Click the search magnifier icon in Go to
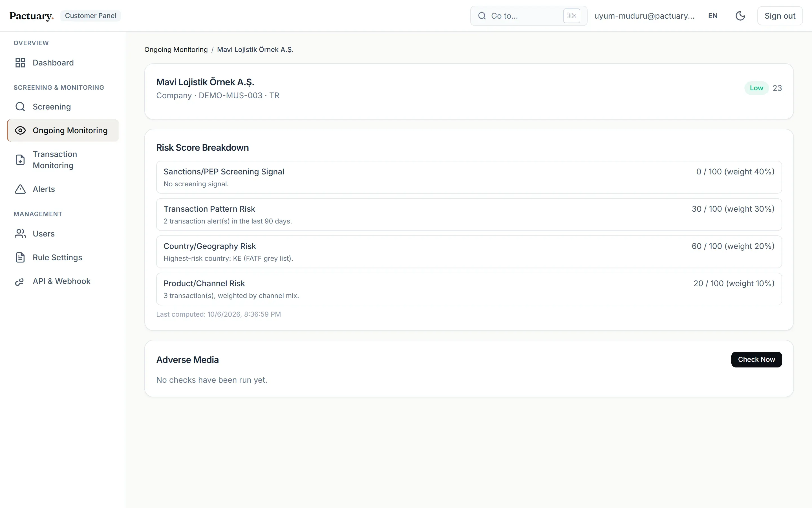This screenshot has width=812, height=508. 482,16
